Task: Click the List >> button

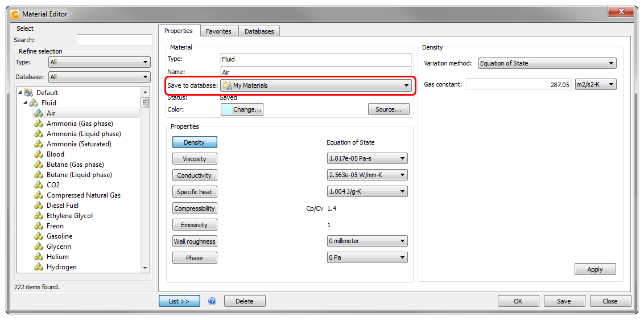Action: coord(179,301)
